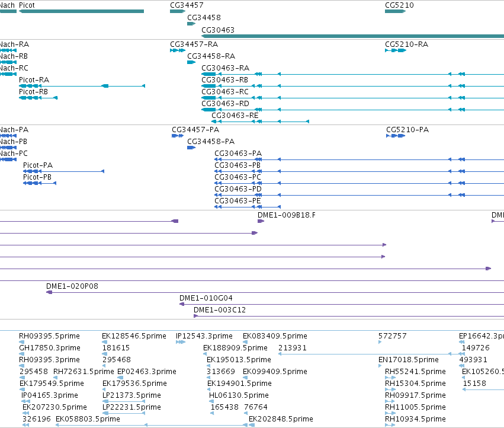Open EST RH10934.5prime
The width and height of the screenshot is (504, 428).
point(415,419)
